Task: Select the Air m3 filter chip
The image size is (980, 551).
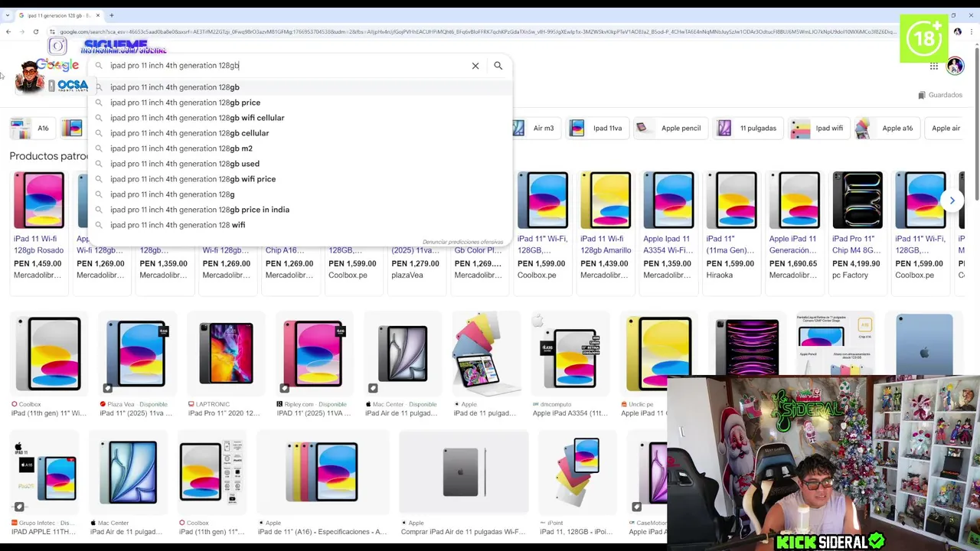Action: coord(536,128)
